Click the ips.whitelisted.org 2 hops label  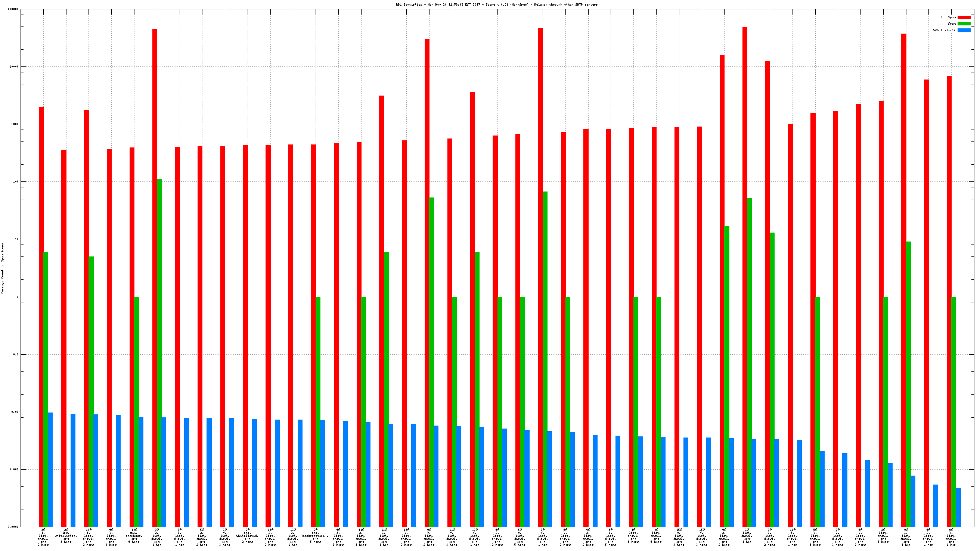point(247,536)
